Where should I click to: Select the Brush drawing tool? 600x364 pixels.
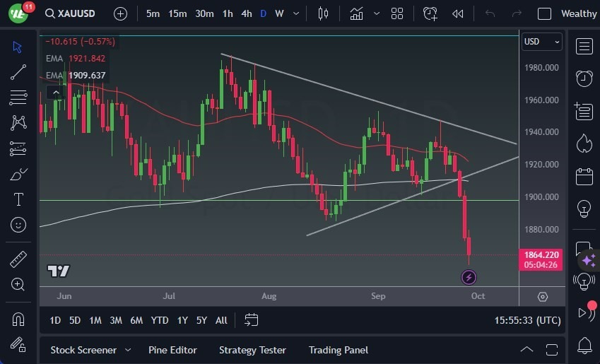[x=18, y=174]
